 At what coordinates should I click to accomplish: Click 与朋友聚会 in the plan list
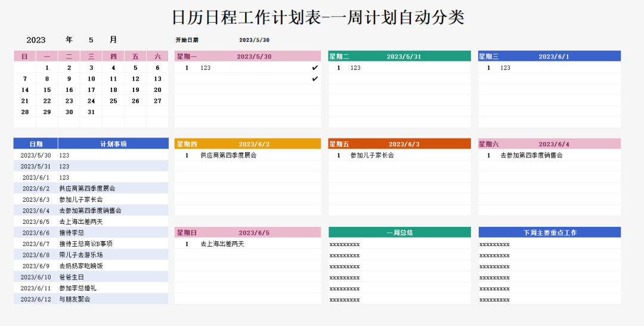coord(75,299)
